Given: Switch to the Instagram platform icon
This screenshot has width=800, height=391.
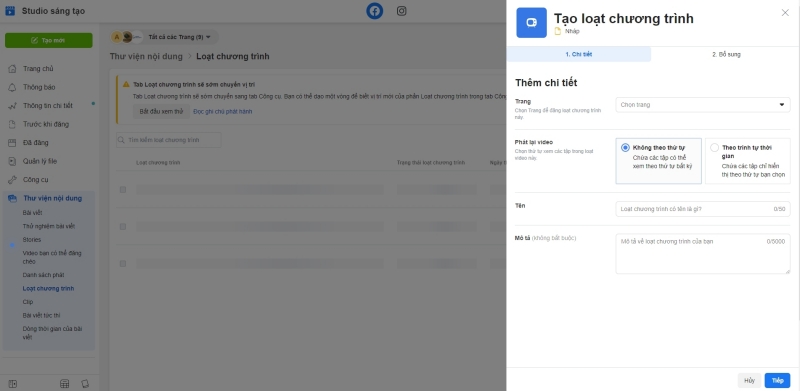Looking at the screenshot, I should [x=402, y=11].
